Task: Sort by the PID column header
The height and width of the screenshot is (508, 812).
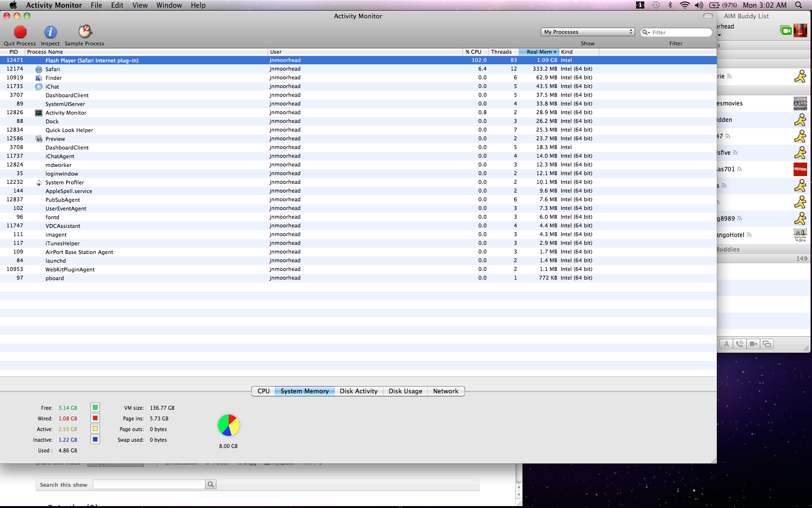Action: [13, 52]
